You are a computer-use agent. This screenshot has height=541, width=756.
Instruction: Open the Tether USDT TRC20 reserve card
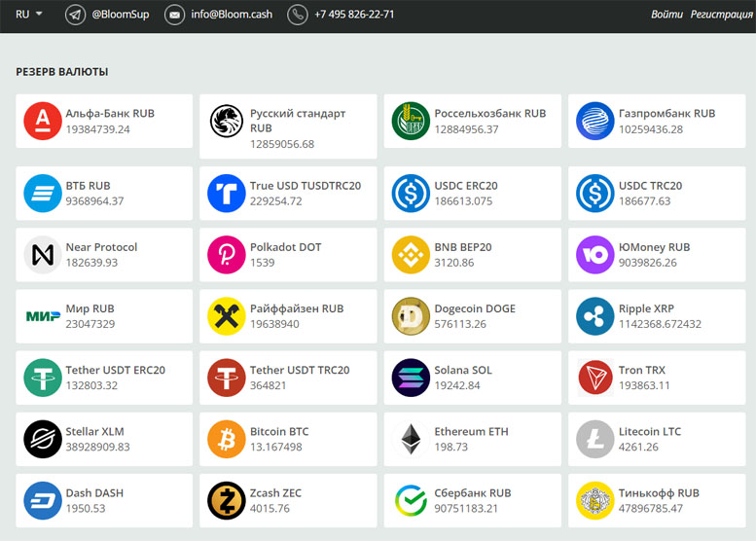click(288, 378)
